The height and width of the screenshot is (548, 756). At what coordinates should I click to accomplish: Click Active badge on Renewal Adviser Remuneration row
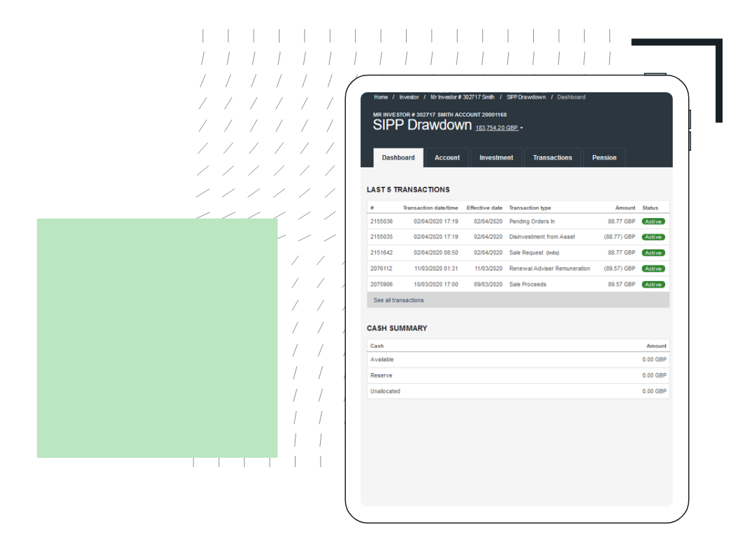coord(653,268)
